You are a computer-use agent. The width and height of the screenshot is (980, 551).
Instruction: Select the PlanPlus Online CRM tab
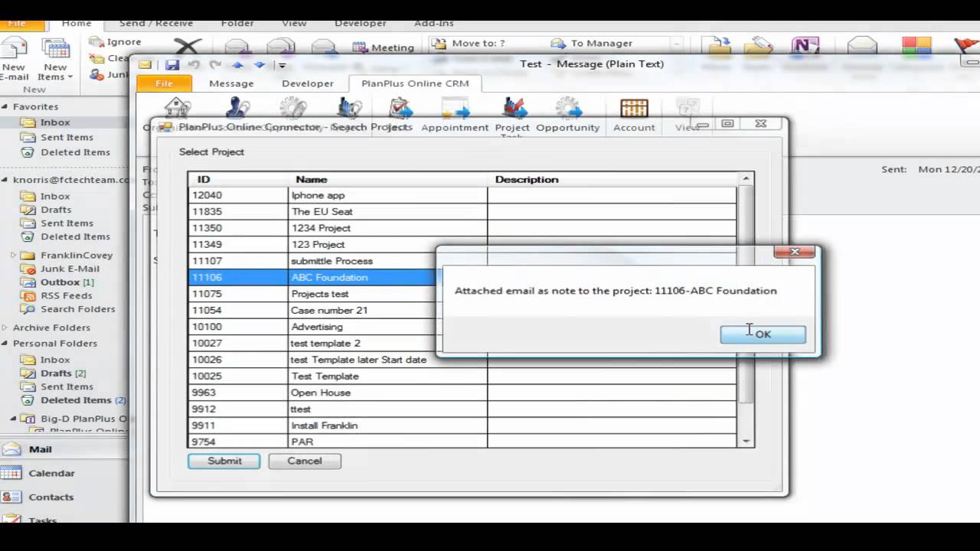point(415,83)
